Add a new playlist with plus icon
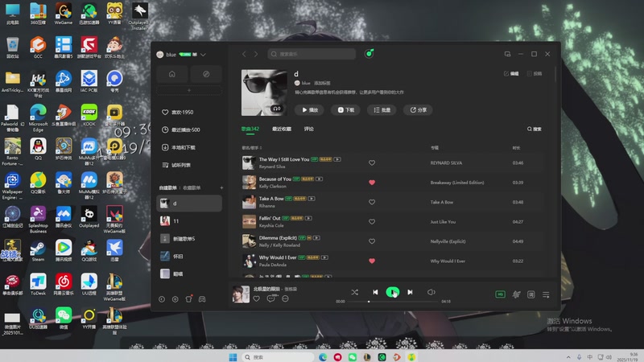 point(221,187)
